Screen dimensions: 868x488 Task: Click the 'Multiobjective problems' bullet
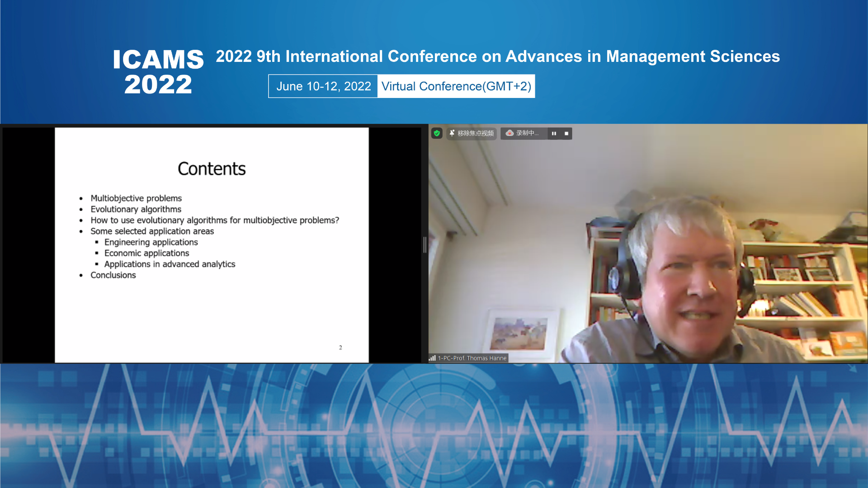tap(136, 198)
